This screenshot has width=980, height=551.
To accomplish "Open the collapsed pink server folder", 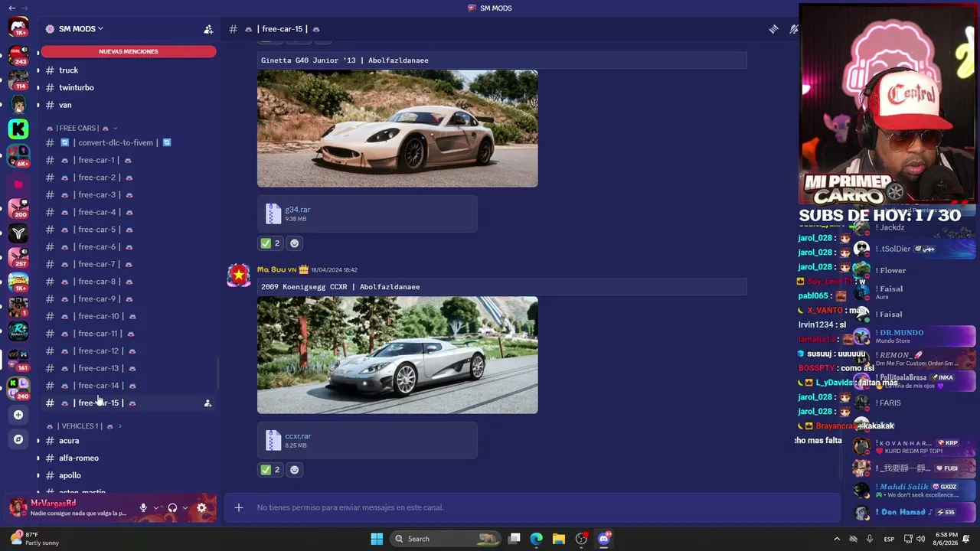I will point(18,184).
